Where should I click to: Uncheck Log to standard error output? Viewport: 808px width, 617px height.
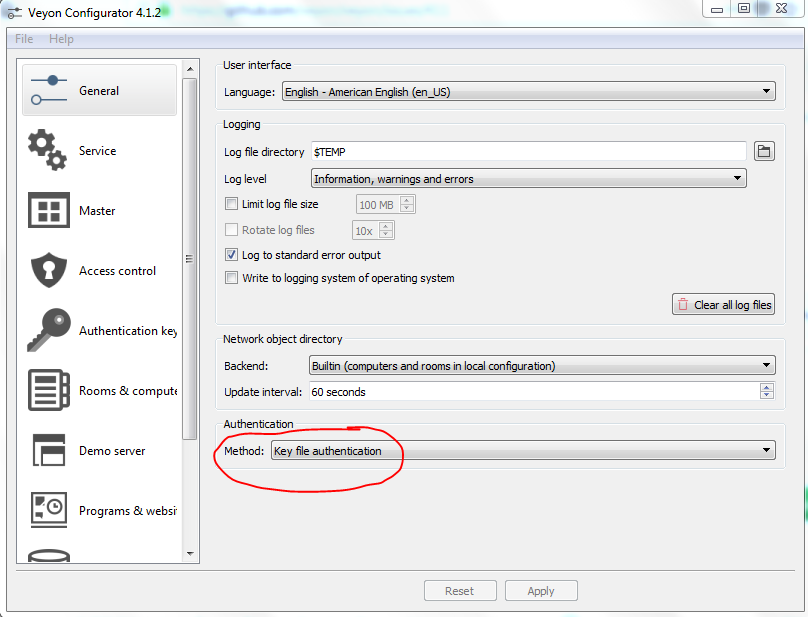231,254
